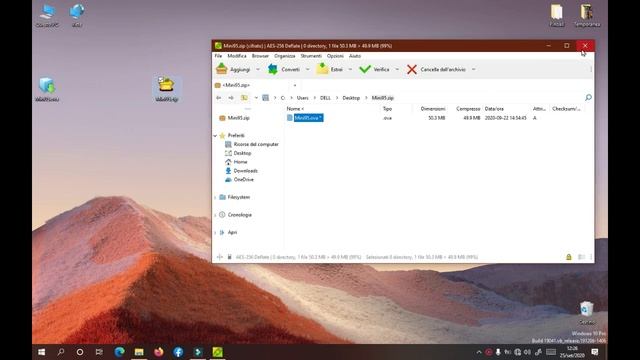Select the Mini95.zip desktop icon
640x360 pixels.
click(x=167, y=89)
